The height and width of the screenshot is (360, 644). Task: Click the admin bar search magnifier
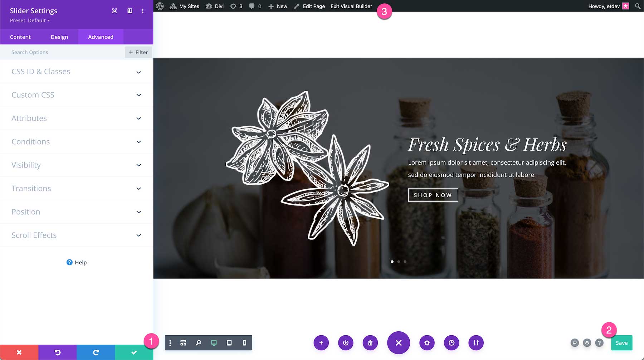[638, 6]
